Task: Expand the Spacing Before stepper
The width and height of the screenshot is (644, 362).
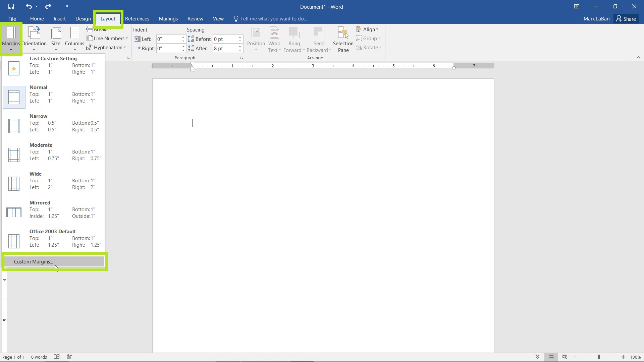Action: [x=240, y=37]
